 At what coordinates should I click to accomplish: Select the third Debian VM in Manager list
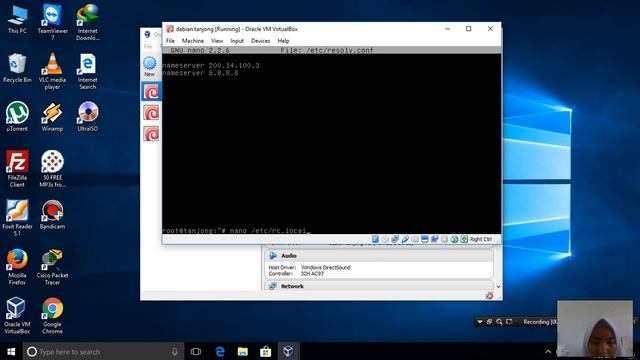(151, 134)
